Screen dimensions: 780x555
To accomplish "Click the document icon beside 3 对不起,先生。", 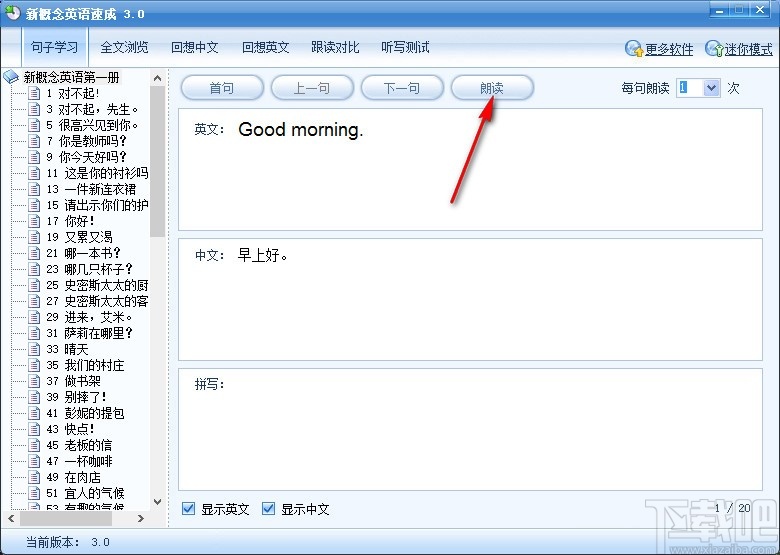I will [x=34, y=109].
